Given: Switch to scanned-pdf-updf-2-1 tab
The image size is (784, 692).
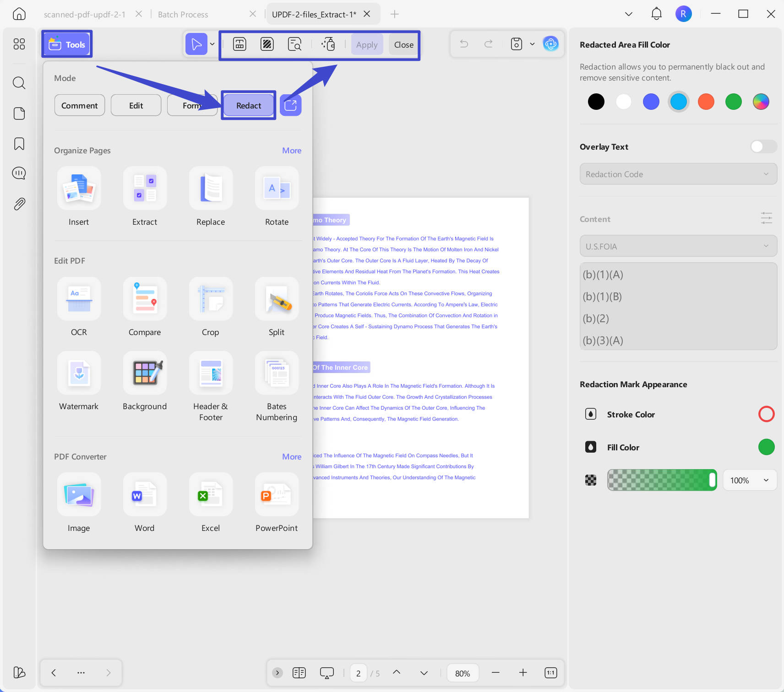Looking at the screenshot, I should pyautogui.click(x=84, y=14).
